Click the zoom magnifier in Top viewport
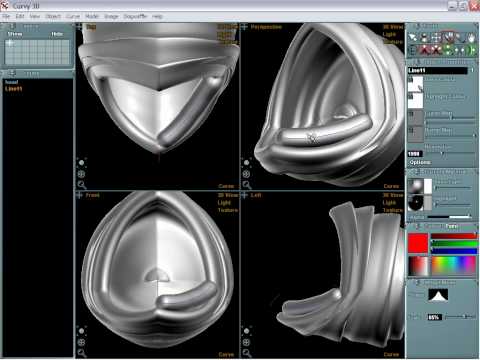The width and height of the screenshot is (480, 360). (x=82, y=184)
